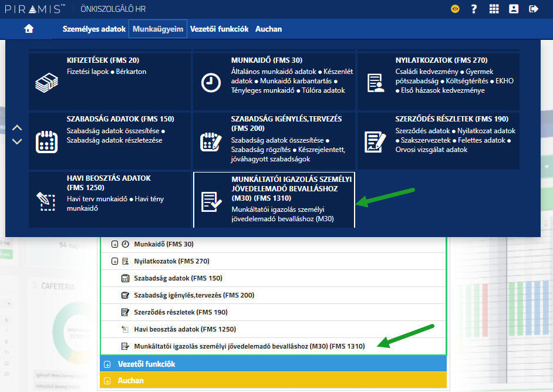Open the Bérkarton link under Kifizetések
This screenshot has width=553, height=392.
130,72
